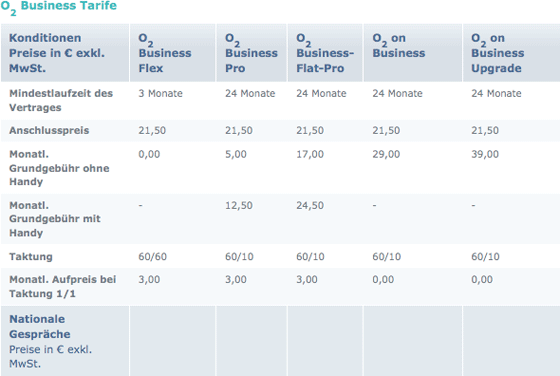Screen dimensions: 560x376
Task: Click Aufpreis '3,00' for O2 Business-Flat-Pro
Action: pyautogui.click(x=307, y=279)
